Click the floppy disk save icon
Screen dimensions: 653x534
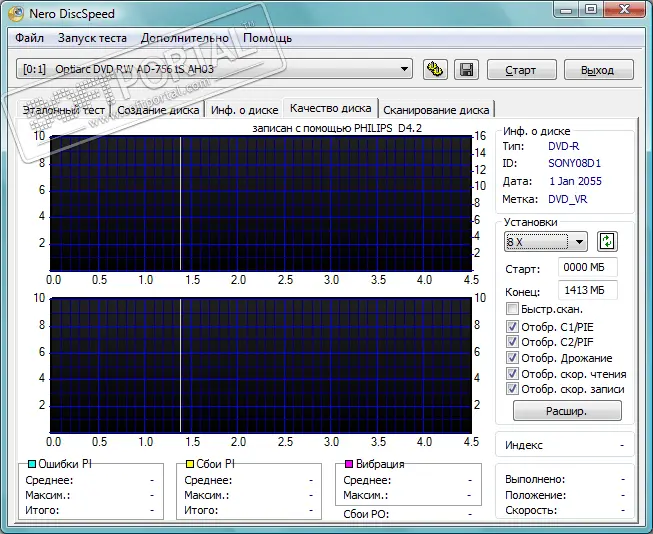coord(465,70)
